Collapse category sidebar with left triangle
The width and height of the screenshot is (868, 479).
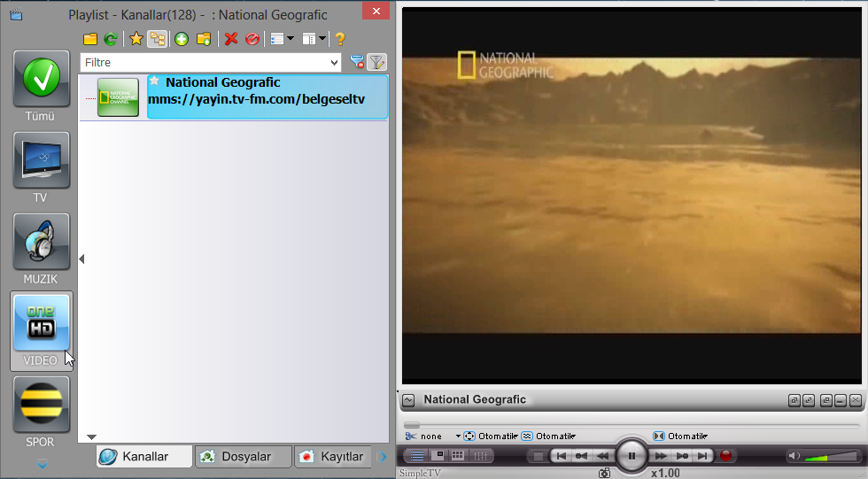[81, 259]
